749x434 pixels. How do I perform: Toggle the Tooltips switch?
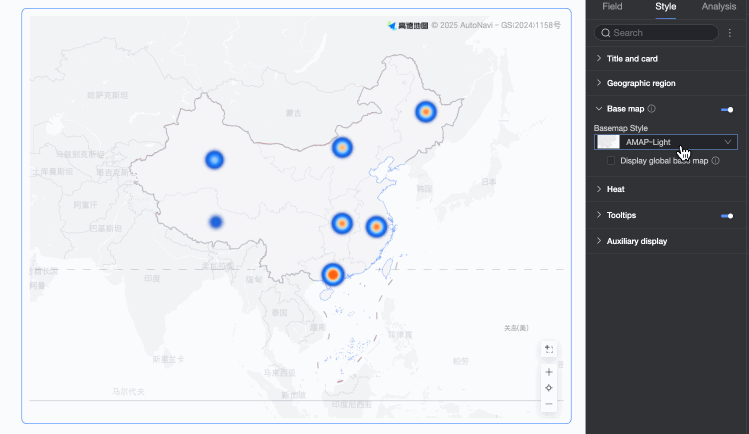point(727,216)
